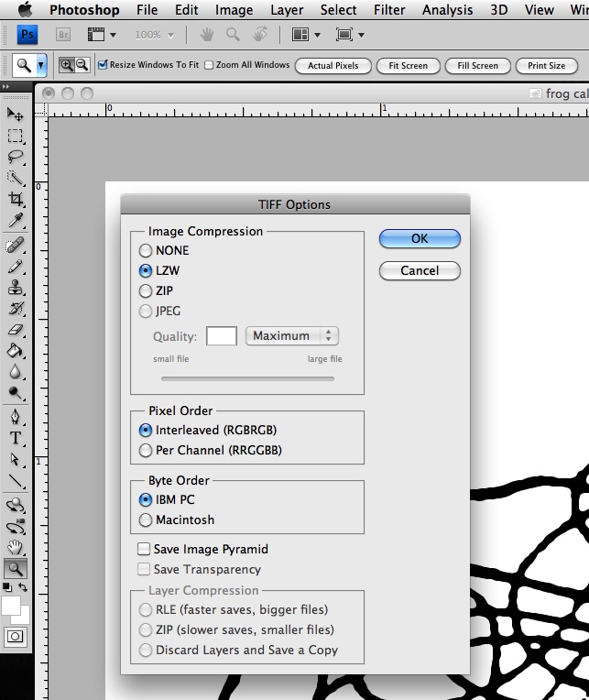Click the Actual Pixels button

[333, 66]
